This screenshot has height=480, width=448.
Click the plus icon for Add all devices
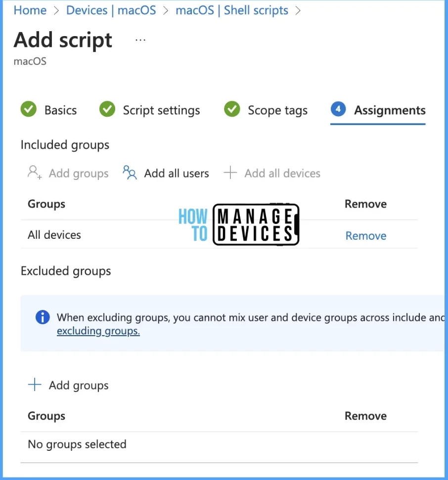(230, 173)
